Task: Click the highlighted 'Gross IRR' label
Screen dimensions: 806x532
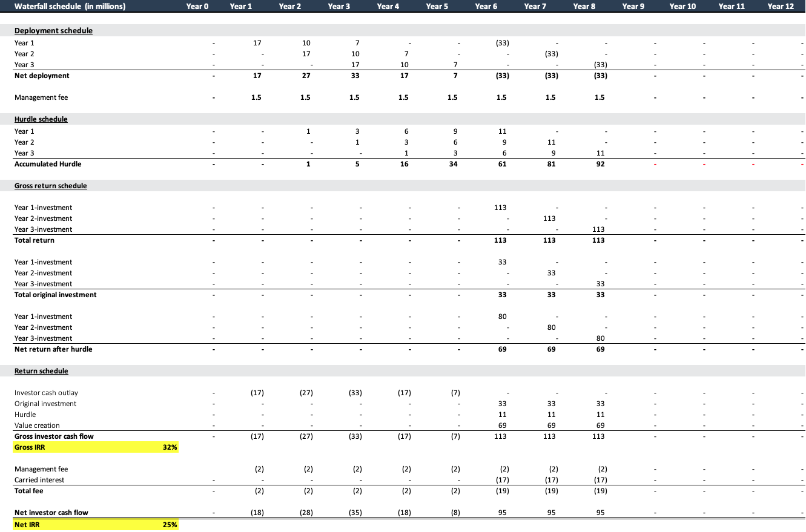Action: [30, 447]
